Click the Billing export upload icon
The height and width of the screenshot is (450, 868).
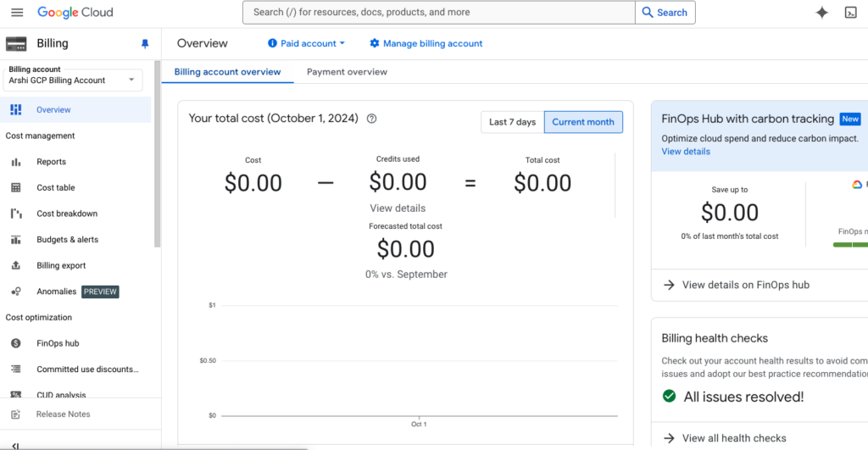(16, 266)
